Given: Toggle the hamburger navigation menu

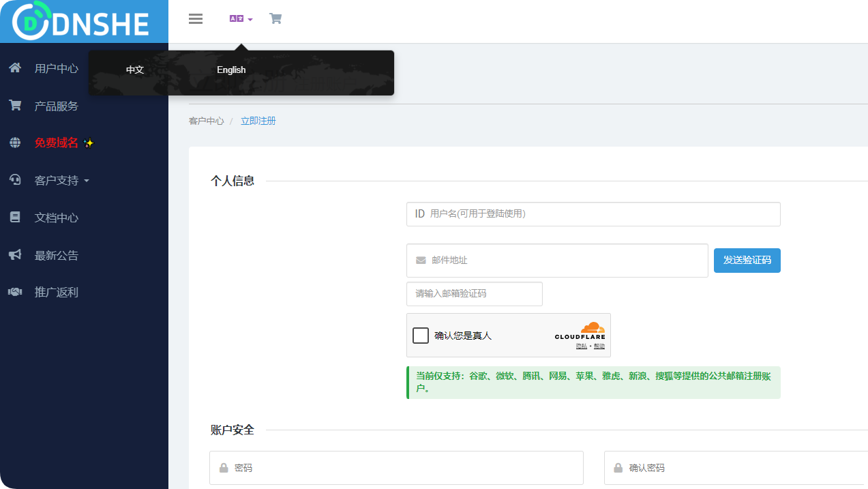Looking at the screenshot, I should [x=196, y=18].
